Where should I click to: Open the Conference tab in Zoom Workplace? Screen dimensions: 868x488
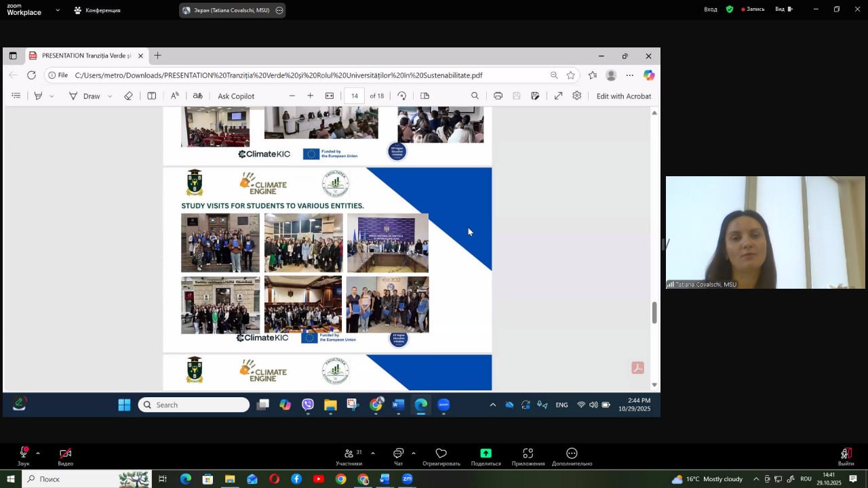(x=98, y=10)
